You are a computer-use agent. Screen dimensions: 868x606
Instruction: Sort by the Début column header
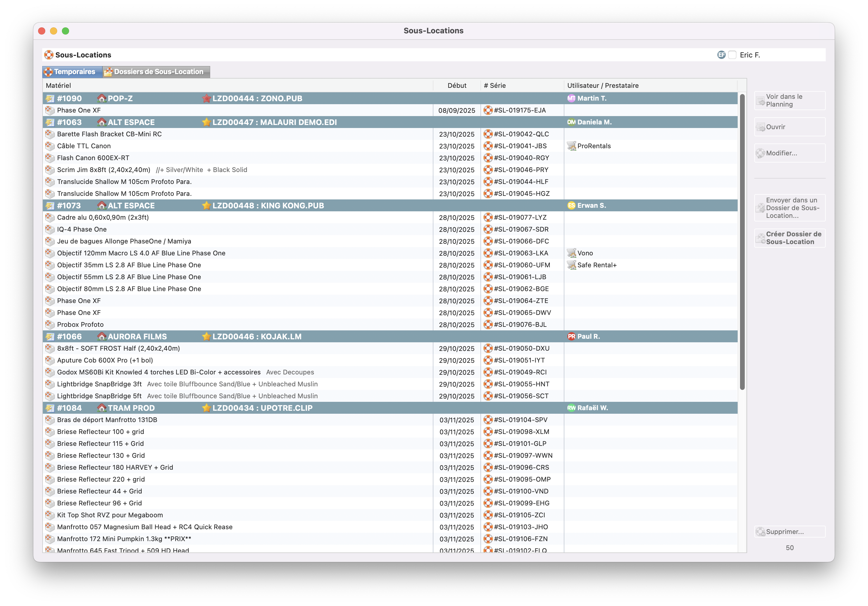pyautogui.click(x=457, y=85)
